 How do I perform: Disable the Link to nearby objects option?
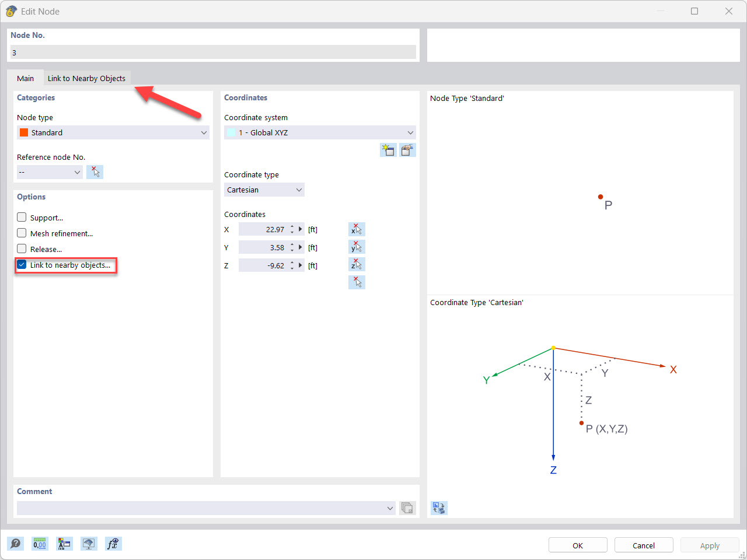22,264
